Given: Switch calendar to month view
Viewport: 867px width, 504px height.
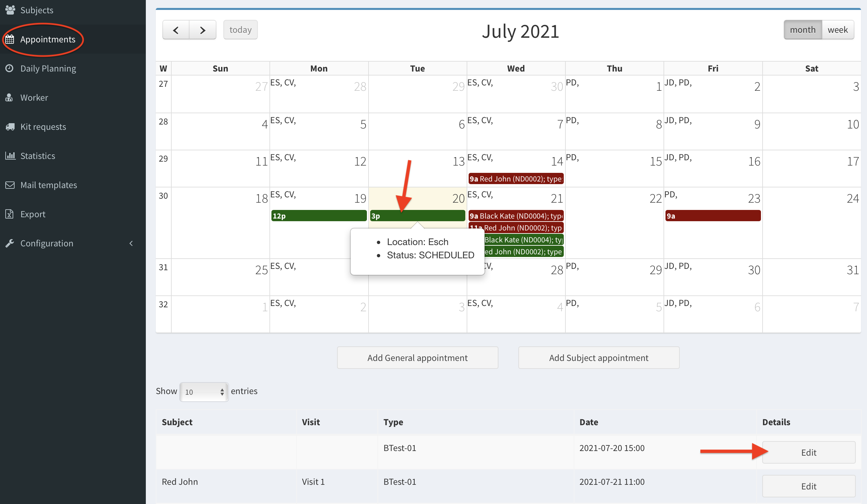Looking at the screenshot, I should [802, 30].
